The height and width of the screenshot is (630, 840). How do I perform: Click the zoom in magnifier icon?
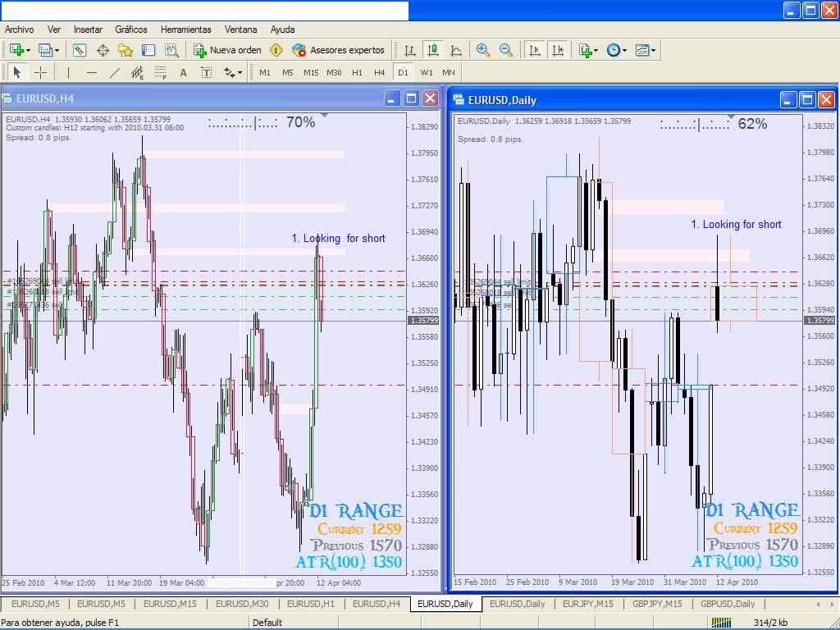483,50
